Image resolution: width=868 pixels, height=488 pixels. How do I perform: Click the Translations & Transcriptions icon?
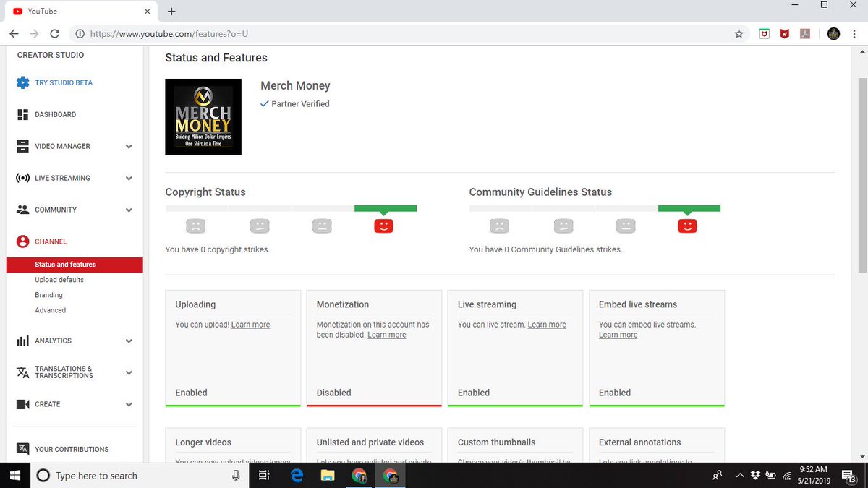[x=22, y=372]
